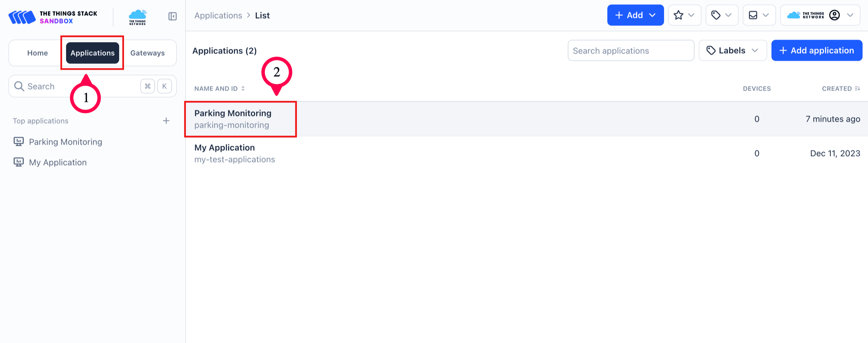Click the Search applications input field
This screenshot has height=343, width=868.
click(x=631, y=50)
